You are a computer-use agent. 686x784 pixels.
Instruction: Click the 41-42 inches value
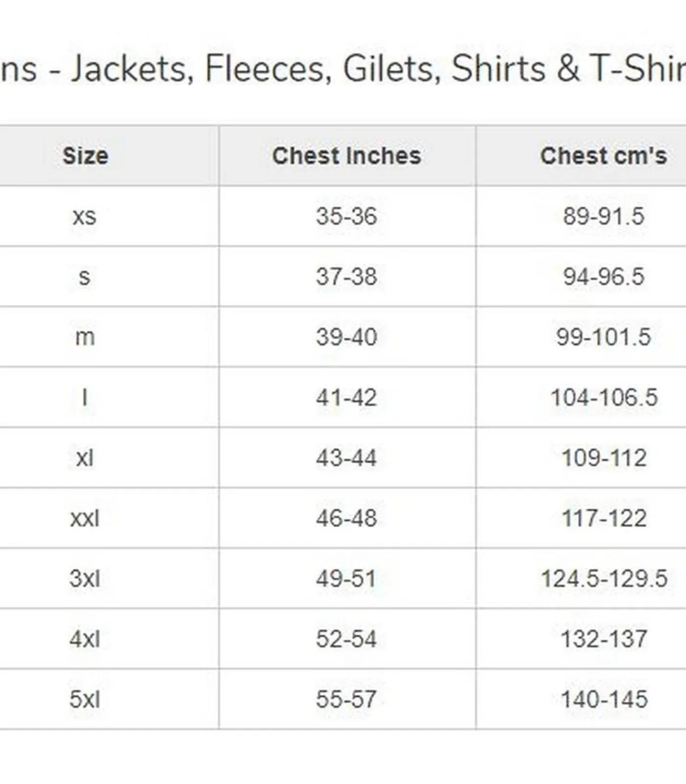tap(346, 397)
